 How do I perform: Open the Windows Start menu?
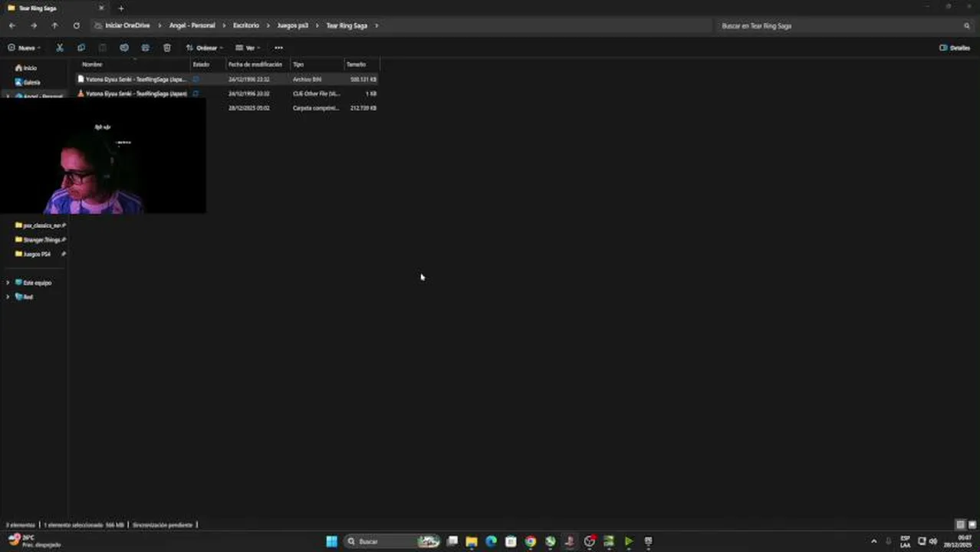(331, 541)
